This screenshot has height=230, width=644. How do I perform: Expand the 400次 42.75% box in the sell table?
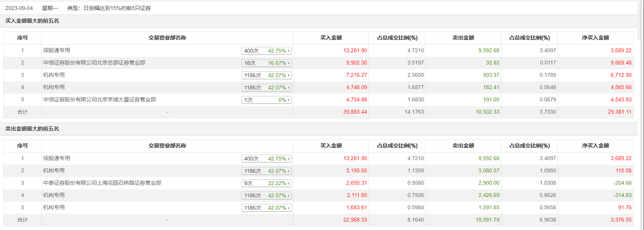(267, 159)
